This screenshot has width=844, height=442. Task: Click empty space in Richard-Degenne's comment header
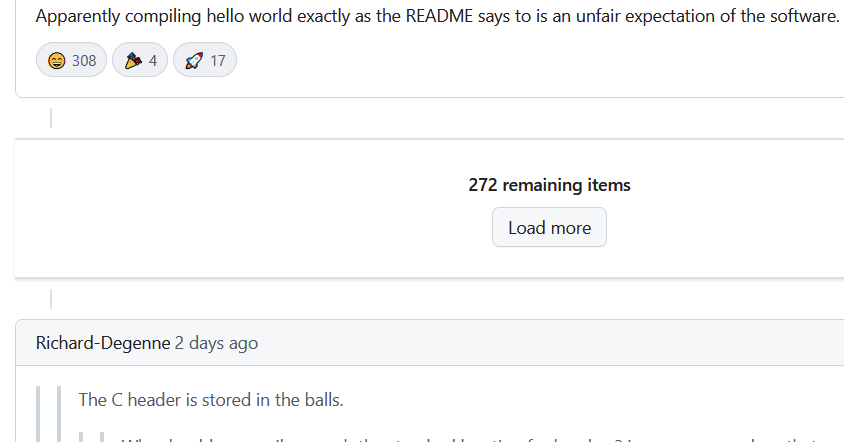[550, 343]
